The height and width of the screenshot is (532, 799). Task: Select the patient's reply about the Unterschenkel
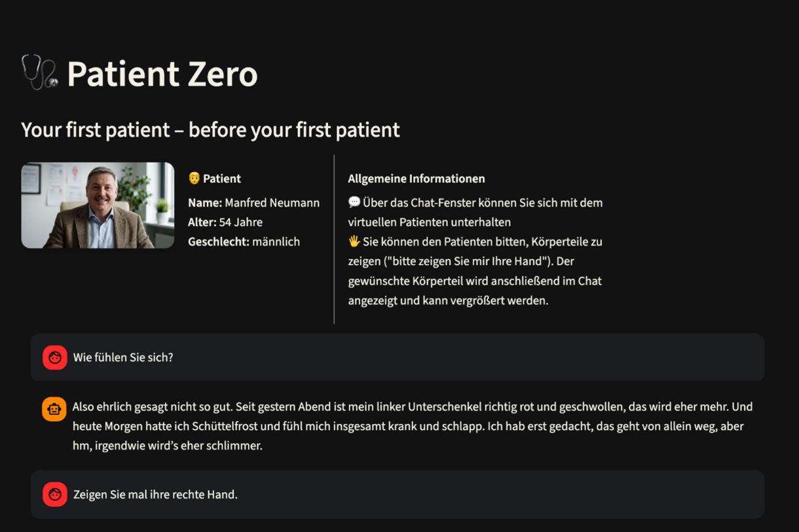[x=412, y=426]
